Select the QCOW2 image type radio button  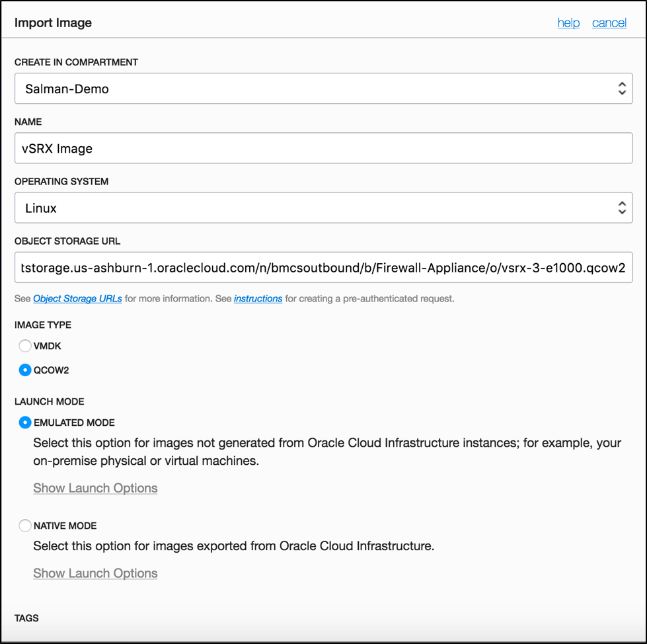[x=25, y=370]
